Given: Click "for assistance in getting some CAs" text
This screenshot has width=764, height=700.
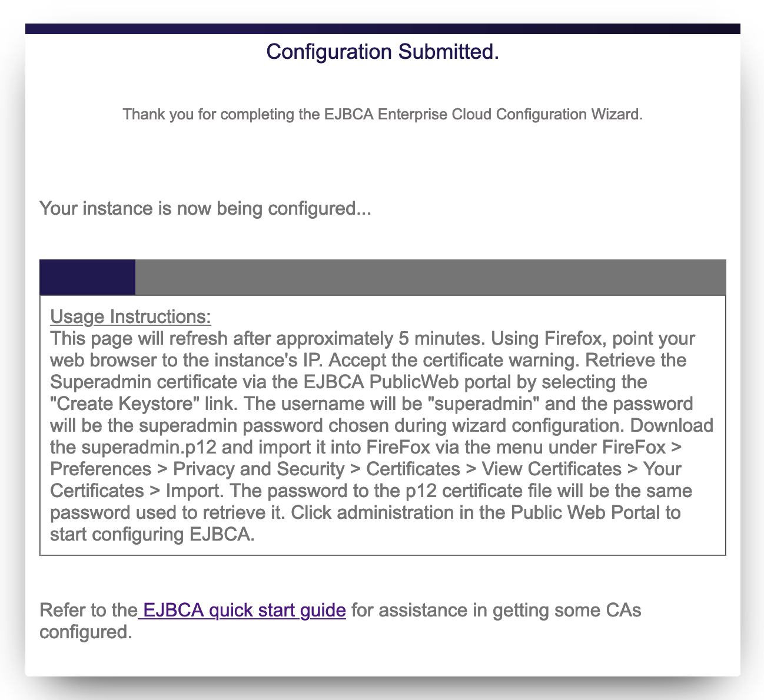Looking at the screenshot, I should [x=496, y=610].
